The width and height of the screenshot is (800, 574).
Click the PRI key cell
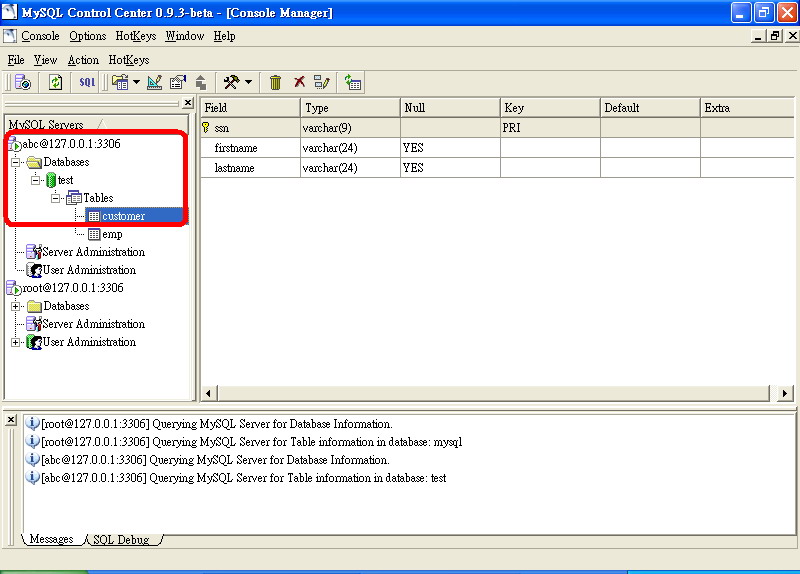550,128
